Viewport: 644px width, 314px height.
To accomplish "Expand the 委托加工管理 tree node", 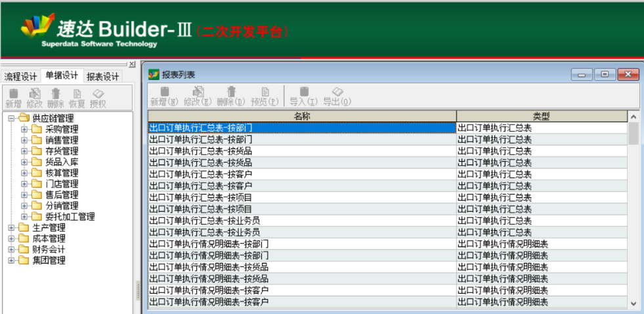I will (24, 216).
